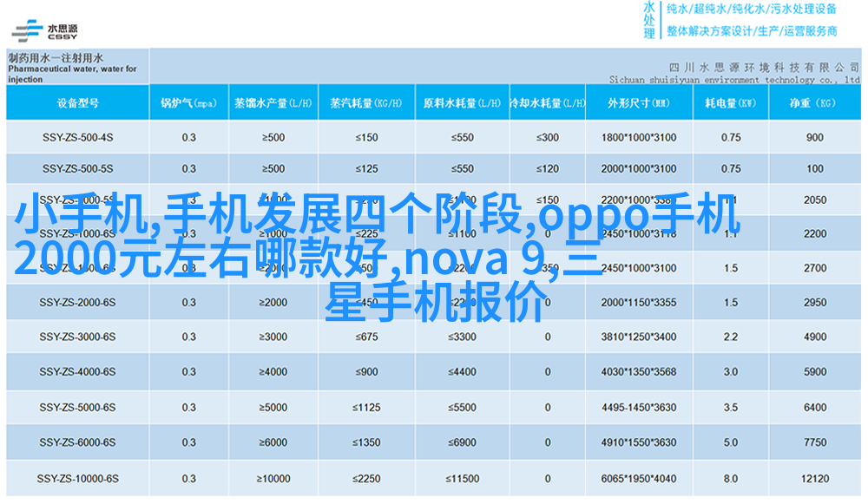
Task: Click the CSSY 水思源 logo
Action: 44,30
